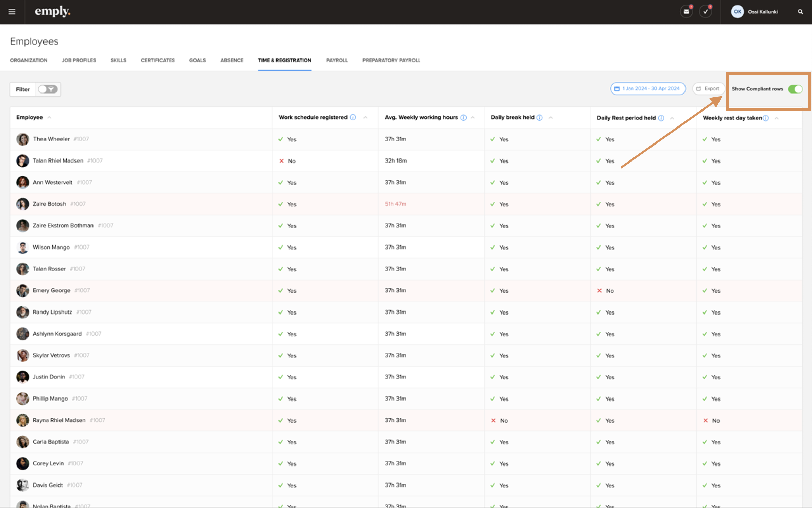Open the tasks checkmark notification icon
The height and width of the screenshot is (508, 812).
click(x=706, y=12)
